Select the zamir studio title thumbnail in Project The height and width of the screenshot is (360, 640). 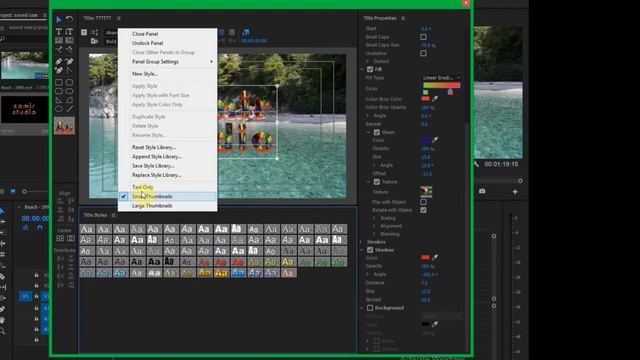(x=24, y=109)
